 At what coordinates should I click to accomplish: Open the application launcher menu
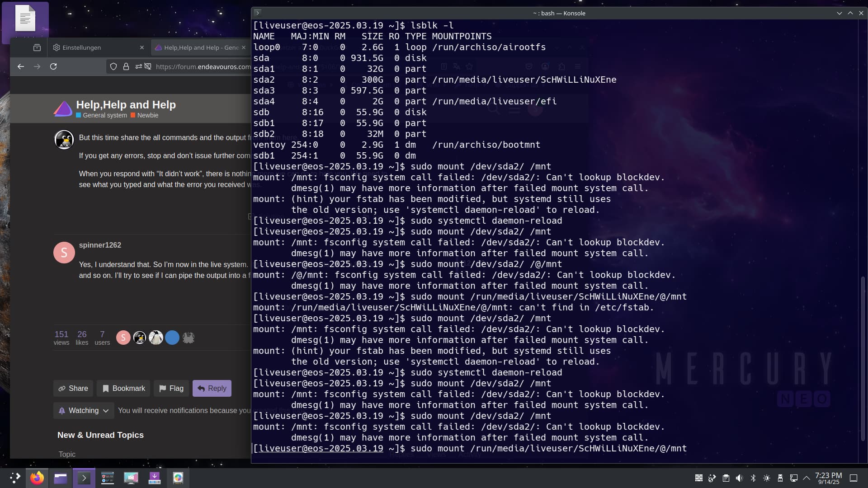coord(15,478)
